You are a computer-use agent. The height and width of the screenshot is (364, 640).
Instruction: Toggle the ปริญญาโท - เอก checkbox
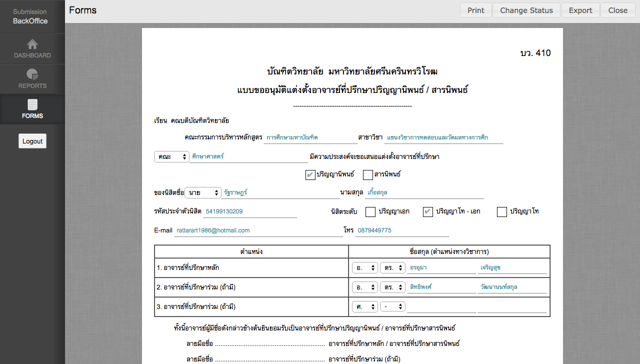click(x=428, y=211)
